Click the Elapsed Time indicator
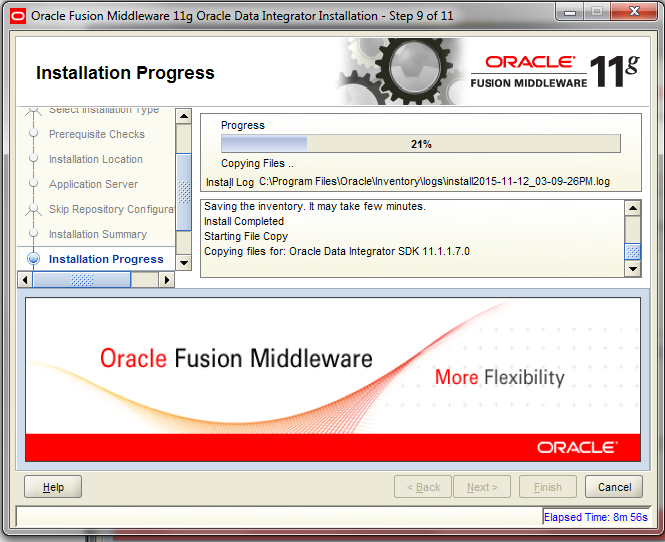 [x=595, y=517]
